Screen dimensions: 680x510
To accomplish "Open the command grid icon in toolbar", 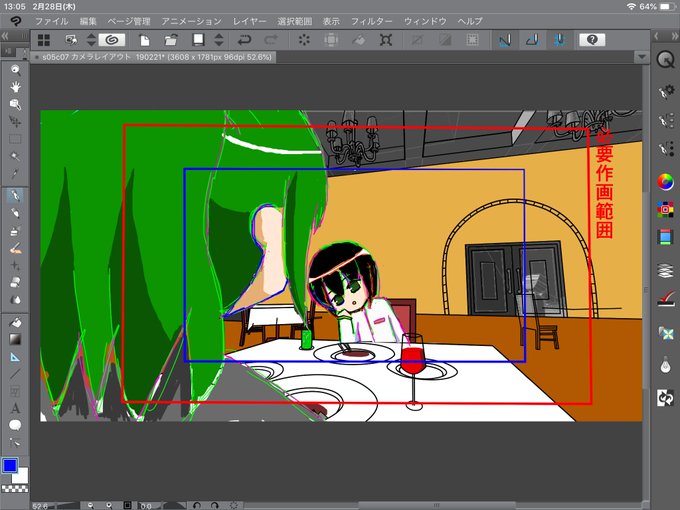I will click(x=44, y=40).
